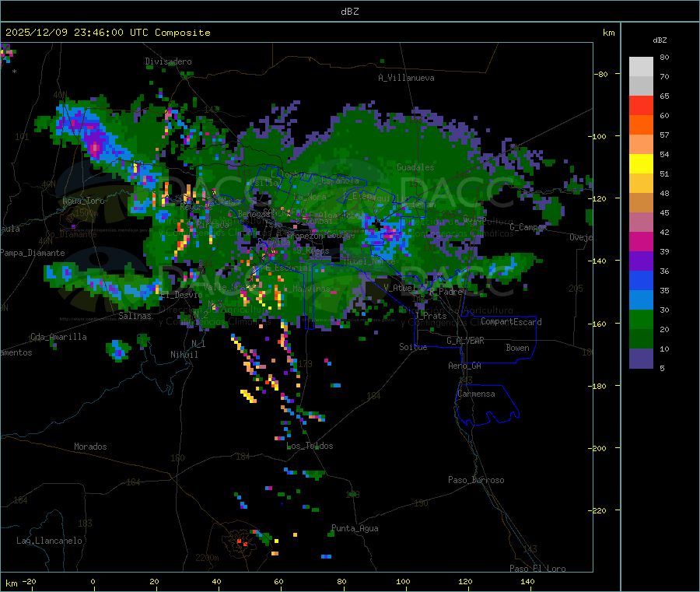Click the Divisadero place label
The image size is (700, 592).
[168, 61]
